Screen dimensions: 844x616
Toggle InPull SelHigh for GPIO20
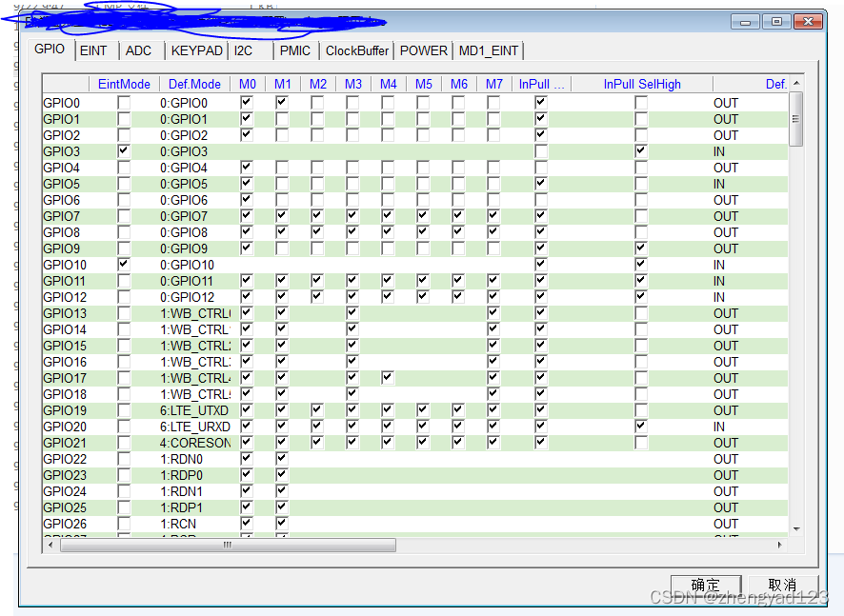(x=640, y=427)
